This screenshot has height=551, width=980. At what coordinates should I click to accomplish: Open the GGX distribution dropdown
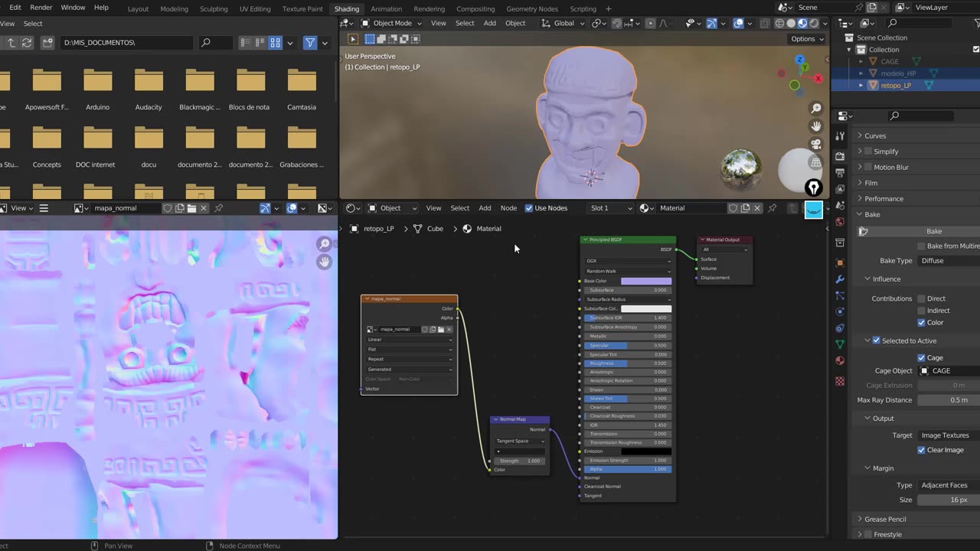tap(628, 261)
